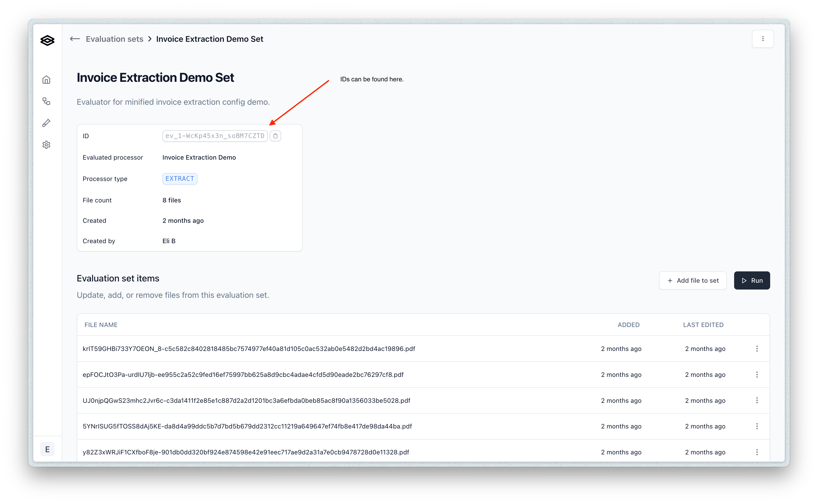Open the Home icon in sidebar
The image size is (818, 504).
pyautogui.click(x=46, y=80)
